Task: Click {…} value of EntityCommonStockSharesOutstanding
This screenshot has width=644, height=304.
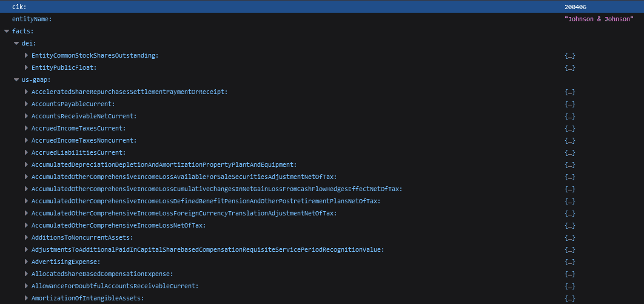Action: pos(570,55)
